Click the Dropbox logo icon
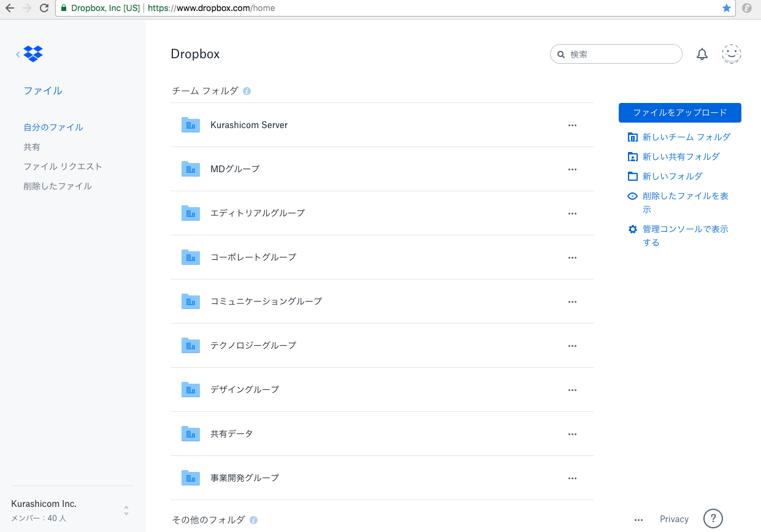Screen dimensions: 761x532 point(33,54)
